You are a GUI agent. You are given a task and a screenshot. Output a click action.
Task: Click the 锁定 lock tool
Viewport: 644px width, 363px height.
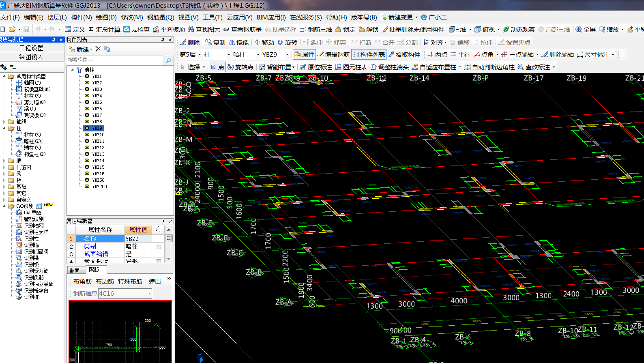345,29
